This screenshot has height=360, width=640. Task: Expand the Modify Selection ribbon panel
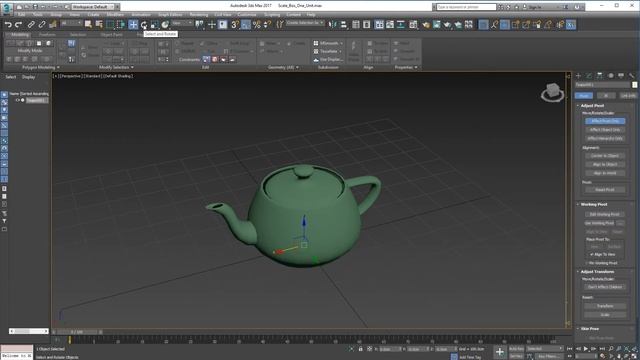click(116, 67)
